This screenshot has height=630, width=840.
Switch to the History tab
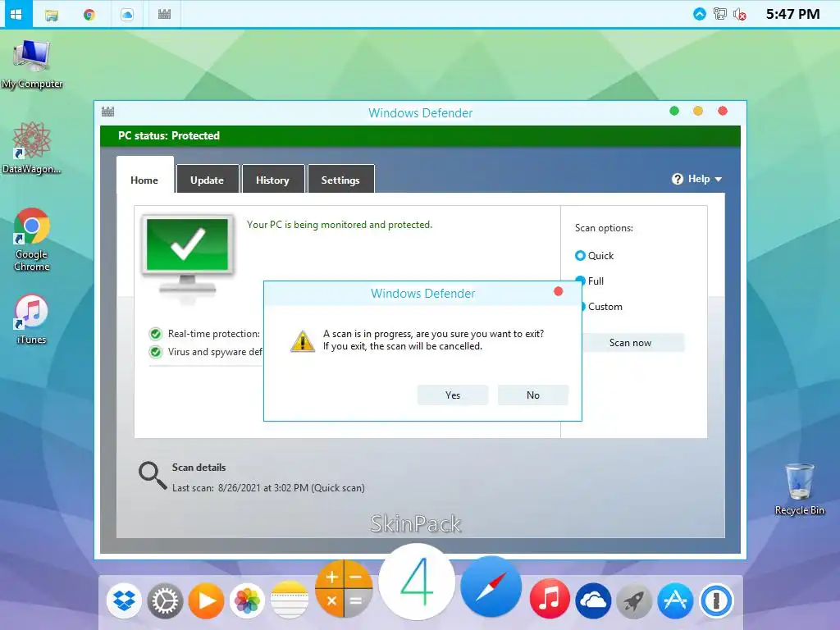(272, 180)
